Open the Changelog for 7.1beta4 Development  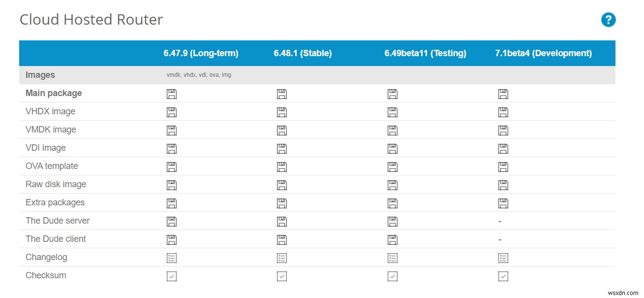click(x=503, y=258)
